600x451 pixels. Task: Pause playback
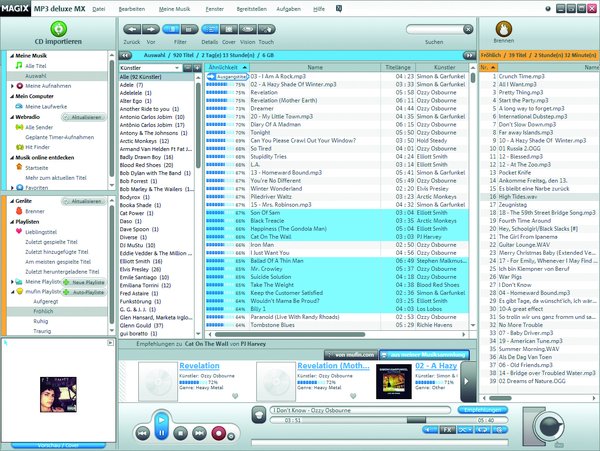[161, 433]
